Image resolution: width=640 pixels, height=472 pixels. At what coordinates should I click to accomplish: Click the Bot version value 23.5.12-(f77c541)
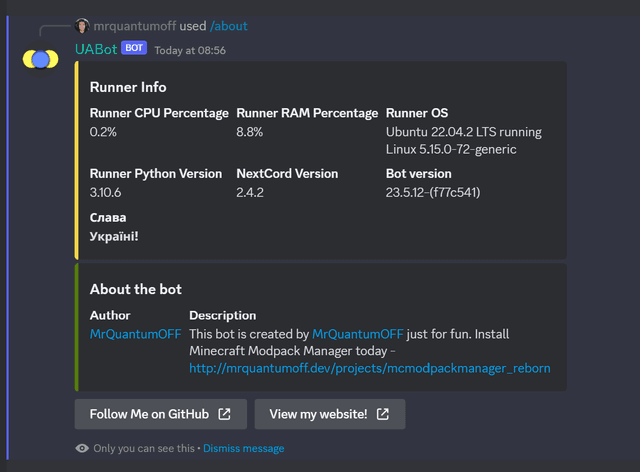[x=433, y=192]
